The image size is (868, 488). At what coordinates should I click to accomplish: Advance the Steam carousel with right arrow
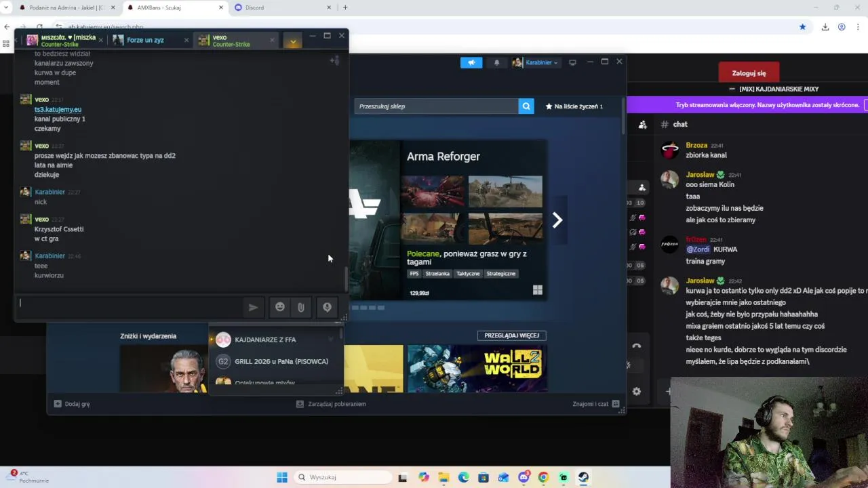click(557, 220)
